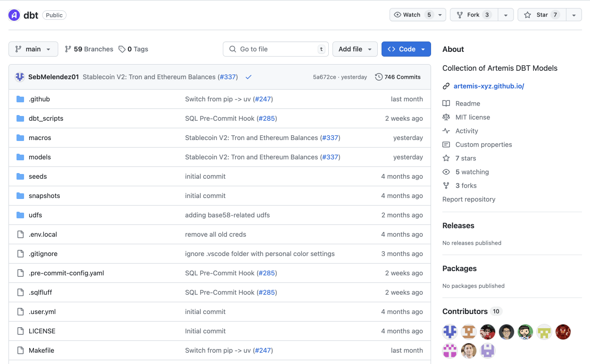
Task: Open the snapshots folder name
Action: (x=44, y=196)
